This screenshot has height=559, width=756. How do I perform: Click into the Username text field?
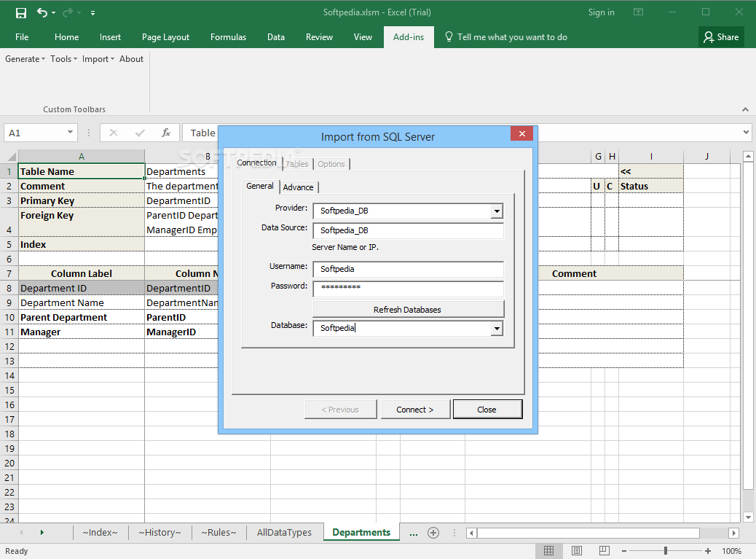pos(408,270)
